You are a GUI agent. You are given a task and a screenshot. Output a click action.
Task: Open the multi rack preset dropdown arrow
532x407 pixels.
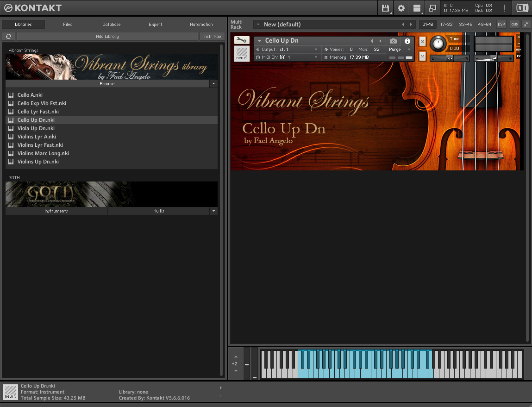258,25
